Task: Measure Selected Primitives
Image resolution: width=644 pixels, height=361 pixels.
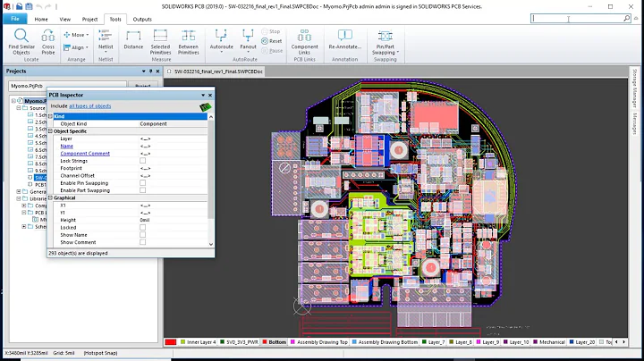Action: (160, 41)
